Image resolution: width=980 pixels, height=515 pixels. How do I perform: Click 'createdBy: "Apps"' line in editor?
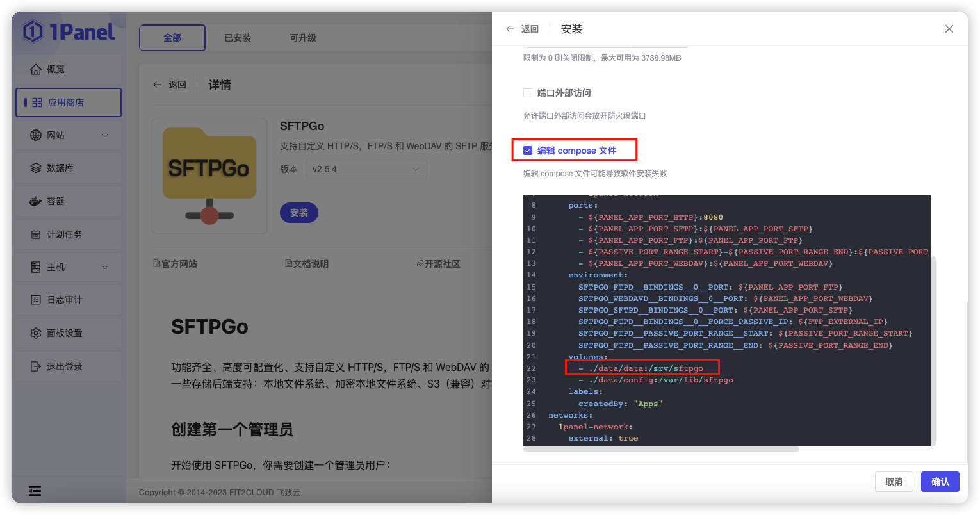[621, 404]
